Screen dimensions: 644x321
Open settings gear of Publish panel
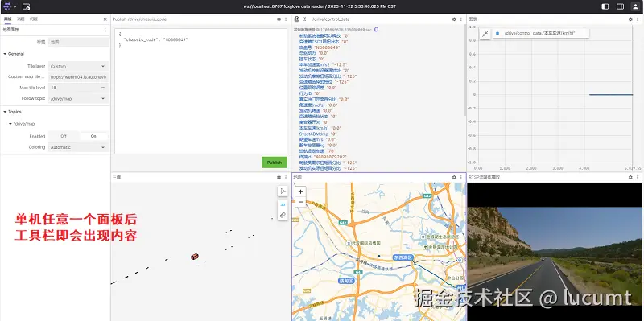click(x=279, y=19)
